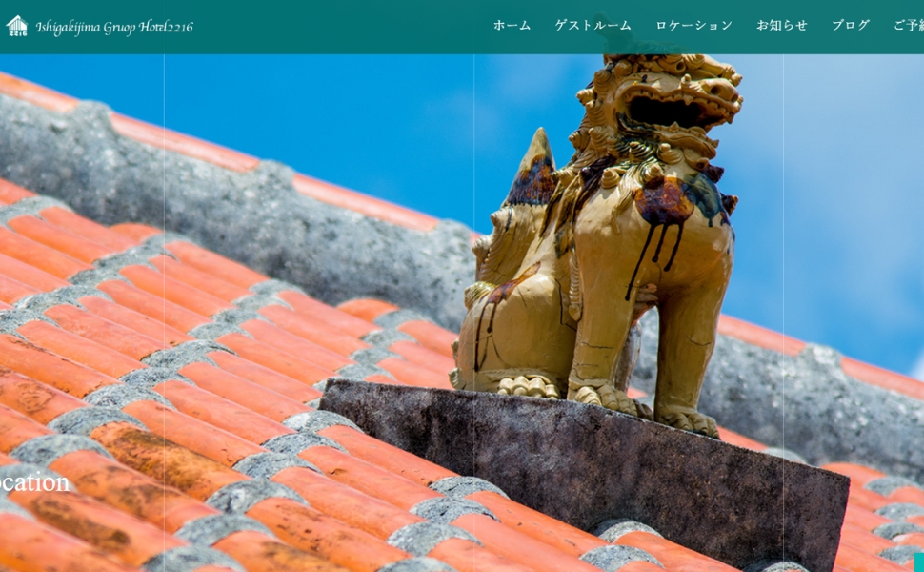Click the partially visible ご予約 reservation link

click(x=908, y=26)
